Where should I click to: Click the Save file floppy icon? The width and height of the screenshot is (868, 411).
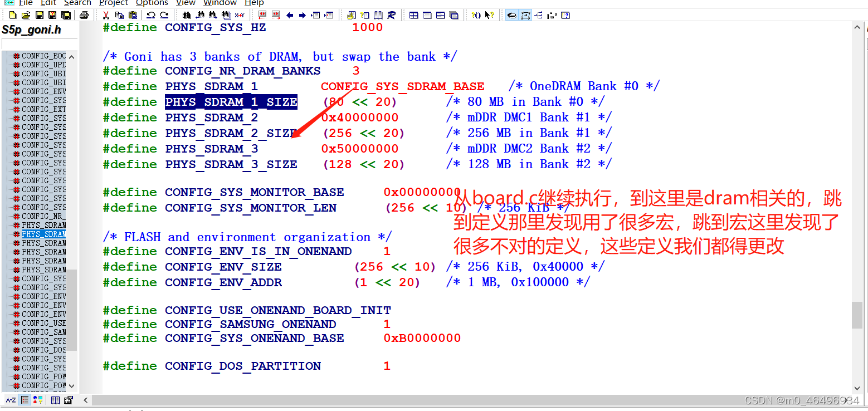click(39, 15)
